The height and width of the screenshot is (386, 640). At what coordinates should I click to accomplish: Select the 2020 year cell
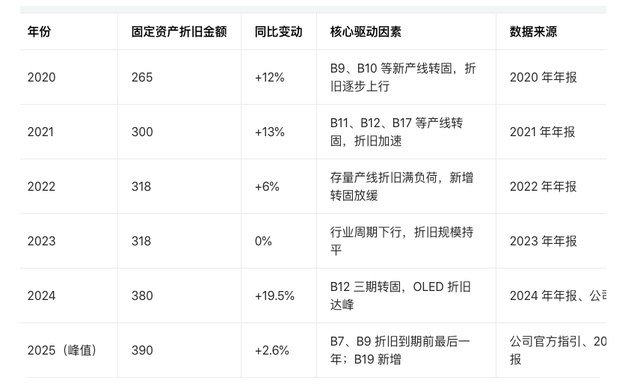(x=41, y=77)
